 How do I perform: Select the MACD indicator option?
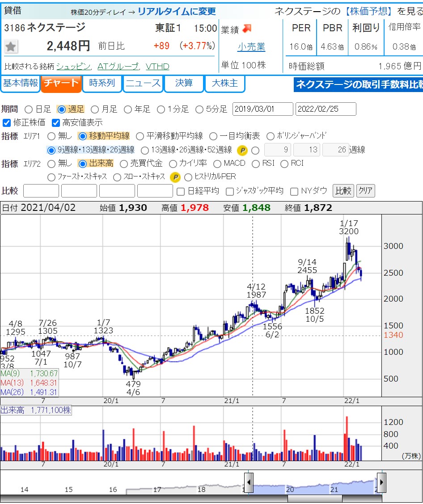(x=217, y=164)
